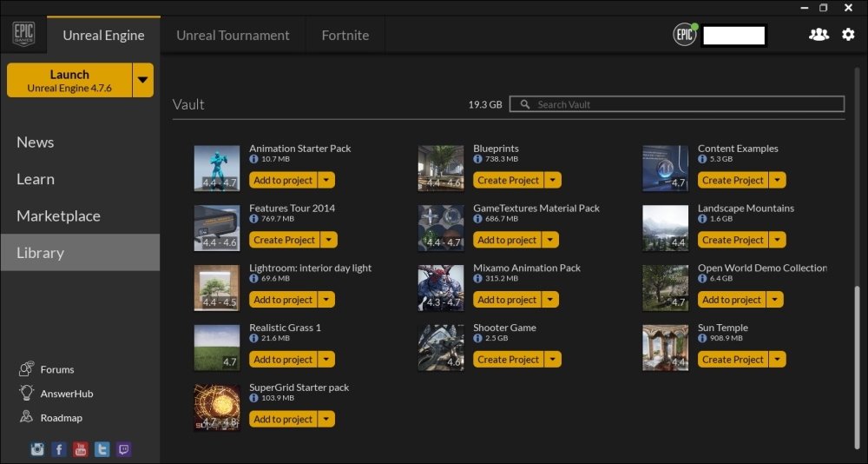Open the YouTube social icon

(x=80, y=449)
